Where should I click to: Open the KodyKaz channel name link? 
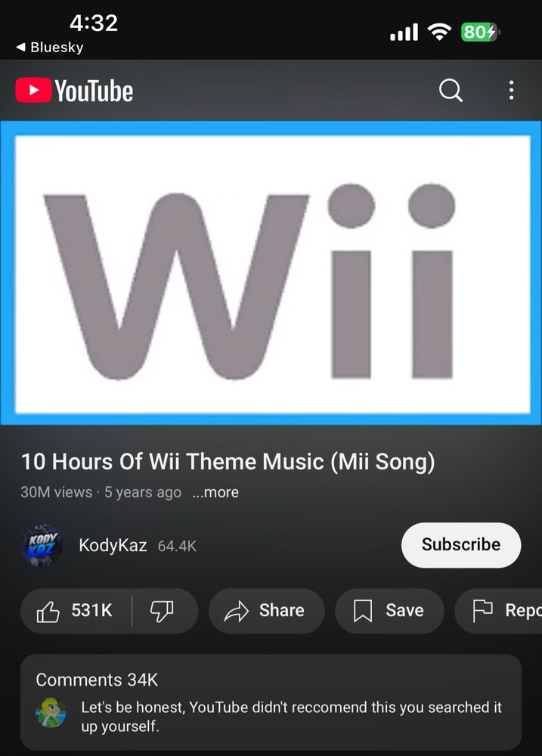113,545
